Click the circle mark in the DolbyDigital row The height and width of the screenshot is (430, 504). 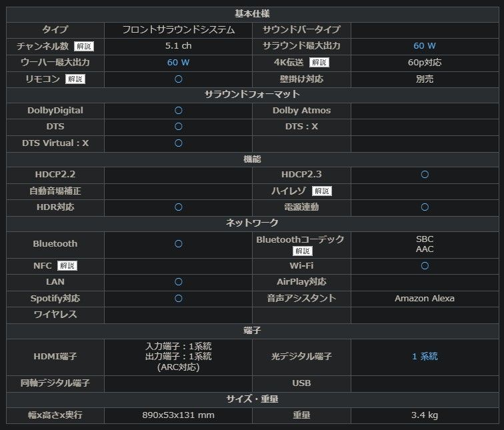[178, 111]
